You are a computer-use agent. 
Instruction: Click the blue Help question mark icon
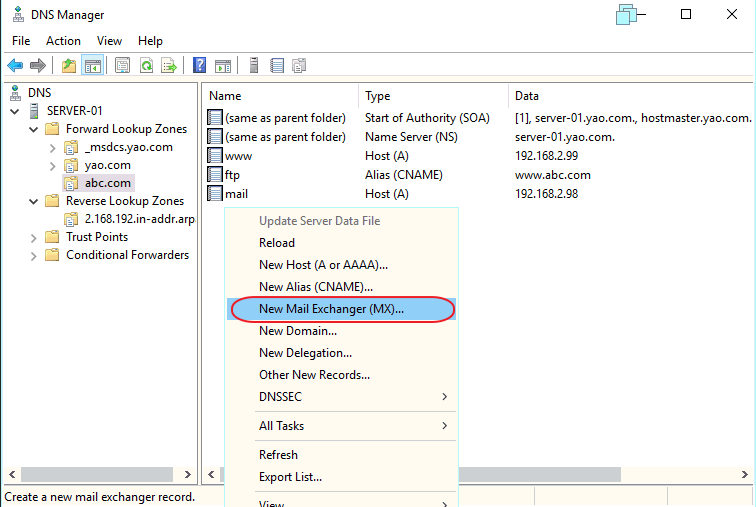click(200, 66)
